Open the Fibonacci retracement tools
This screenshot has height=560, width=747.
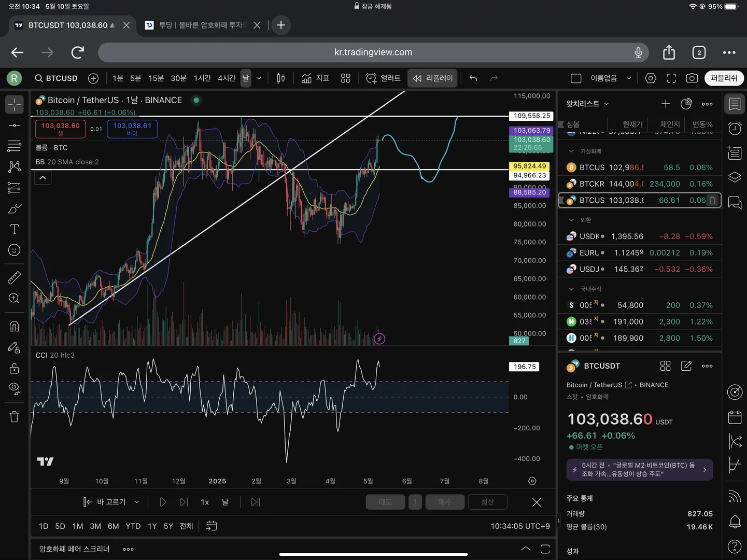15,146
